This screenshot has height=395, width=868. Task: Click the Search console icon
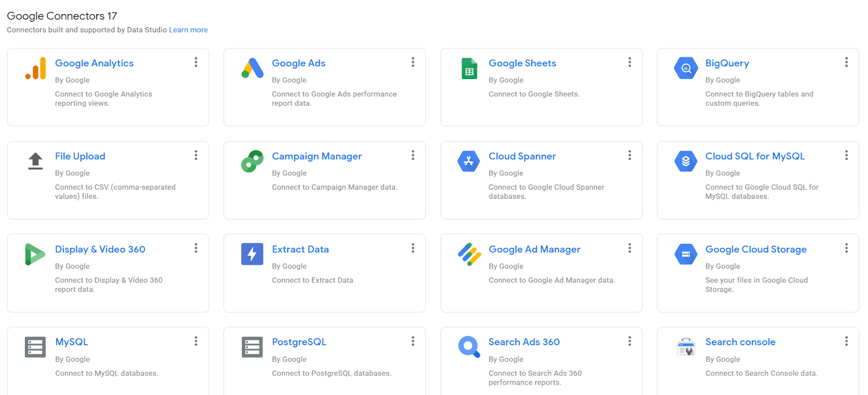(686, 347)
